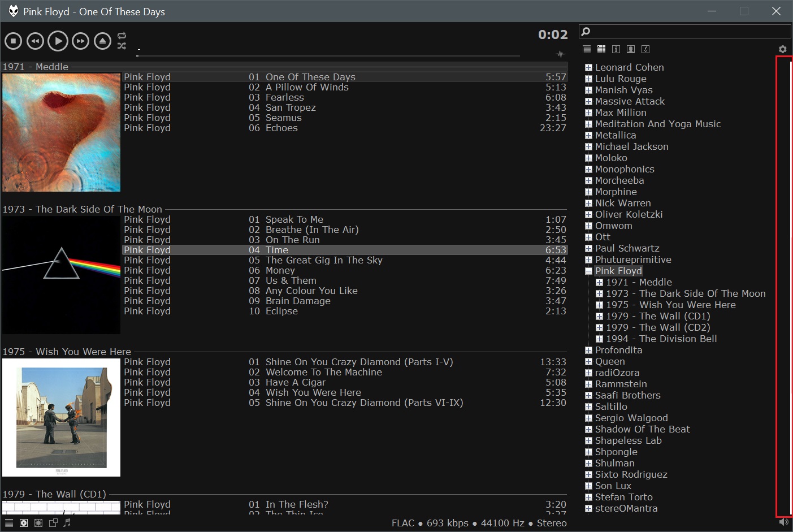This screenshot has width=793, height=532.
Task: Select Metallica in the library tree
Action: point(615,135)
